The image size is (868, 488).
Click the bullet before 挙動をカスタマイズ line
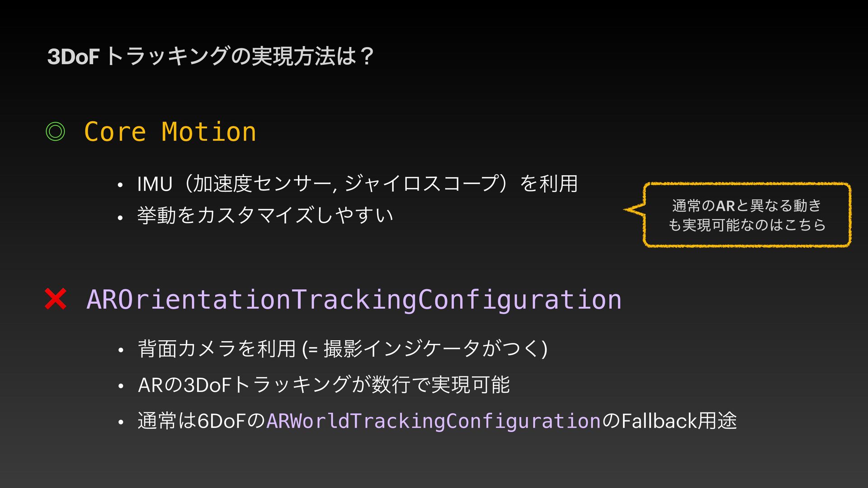pos(120,218)
